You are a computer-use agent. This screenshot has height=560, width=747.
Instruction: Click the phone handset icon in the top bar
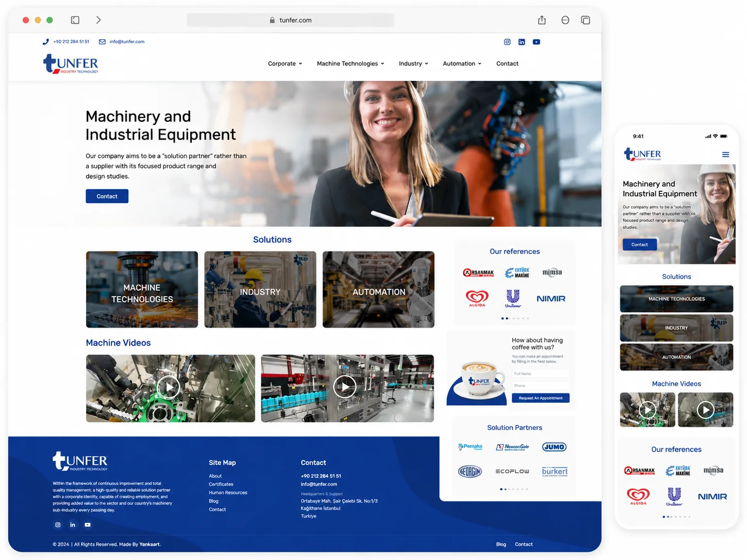pyautogui.click(x=46, y=42)
